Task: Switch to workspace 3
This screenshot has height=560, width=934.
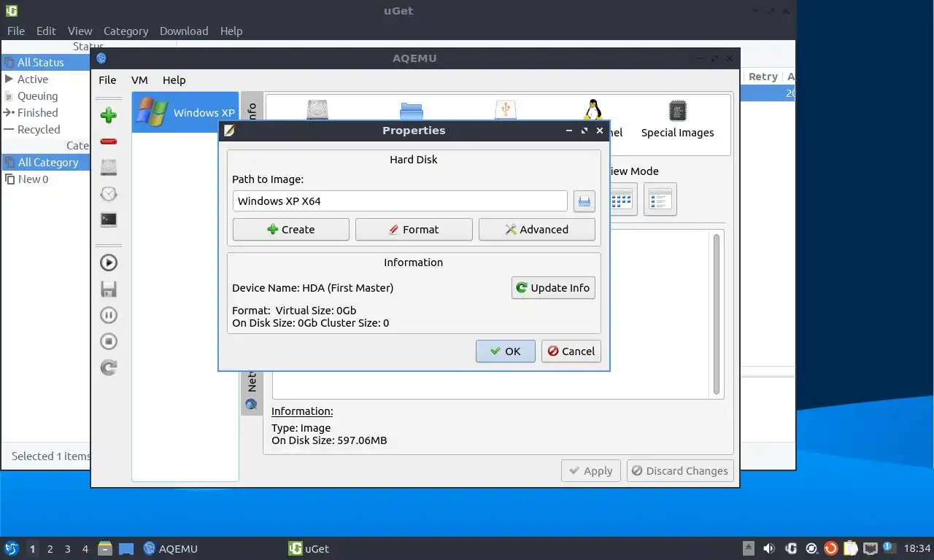Action: tap(67, 548)
